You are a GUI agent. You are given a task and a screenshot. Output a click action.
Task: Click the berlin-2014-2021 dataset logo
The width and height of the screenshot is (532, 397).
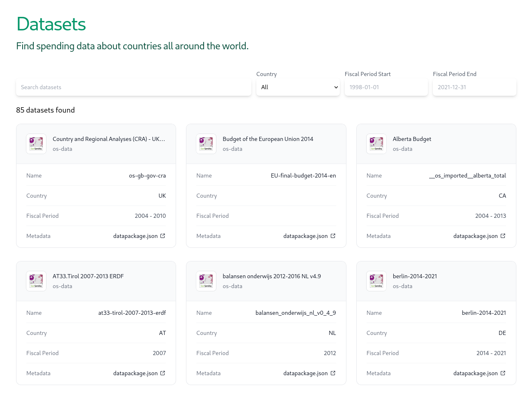pyautogui.click(x=376, y=281)
